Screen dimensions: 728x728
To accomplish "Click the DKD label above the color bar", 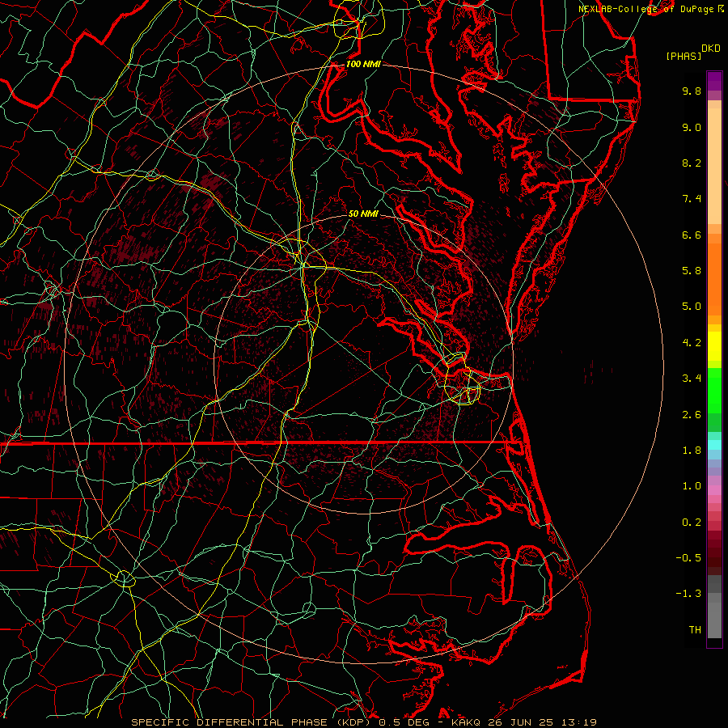I will [x=710, y=49].
